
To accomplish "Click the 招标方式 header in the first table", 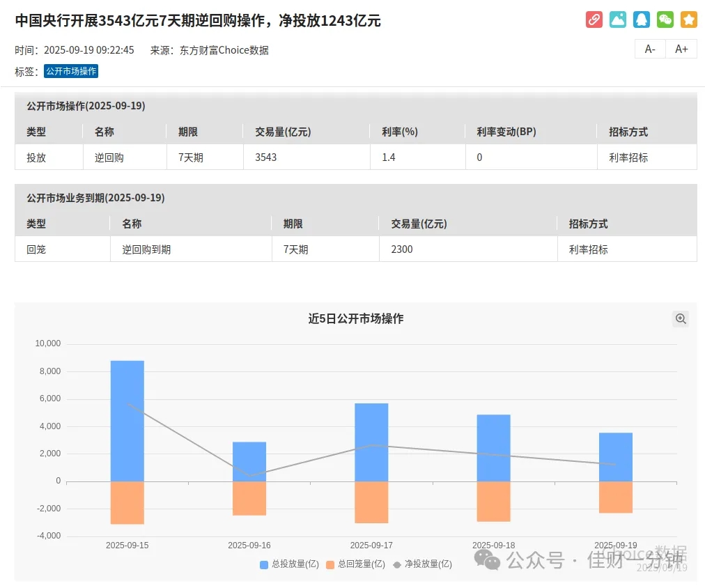I will [x=628, y=132].
